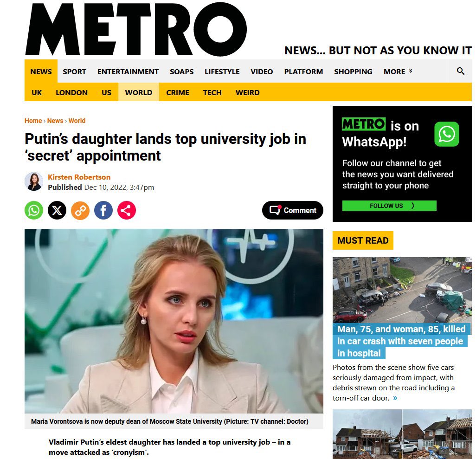Click the green Follow Us button
This screenshot has height=459, width=476.
coord(389,206)
